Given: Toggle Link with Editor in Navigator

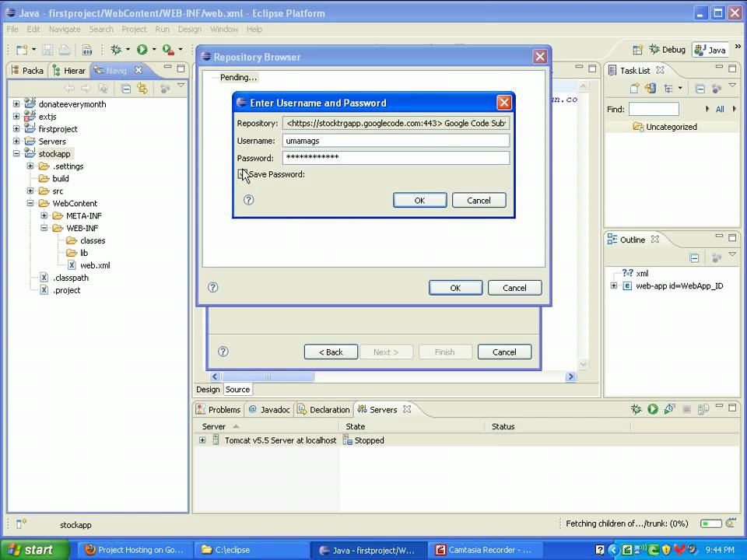Looking at the screenshot, I should coord(142,88).
